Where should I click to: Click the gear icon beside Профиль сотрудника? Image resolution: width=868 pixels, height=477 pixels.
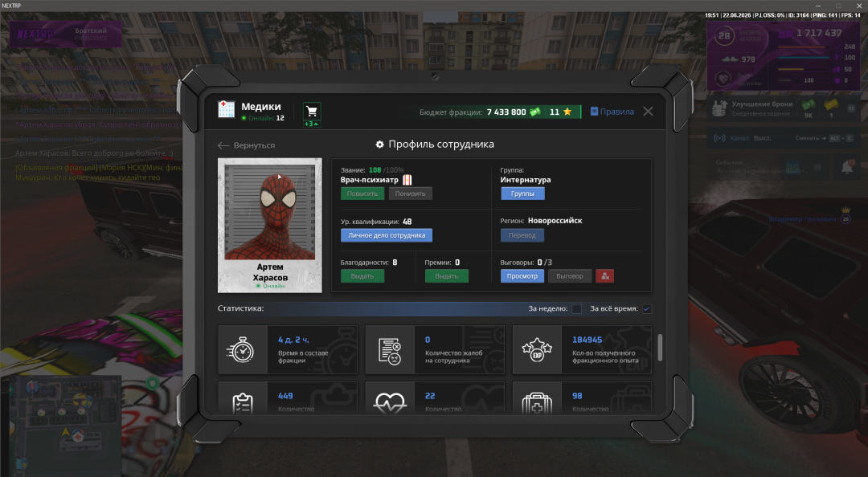point(379,145)
